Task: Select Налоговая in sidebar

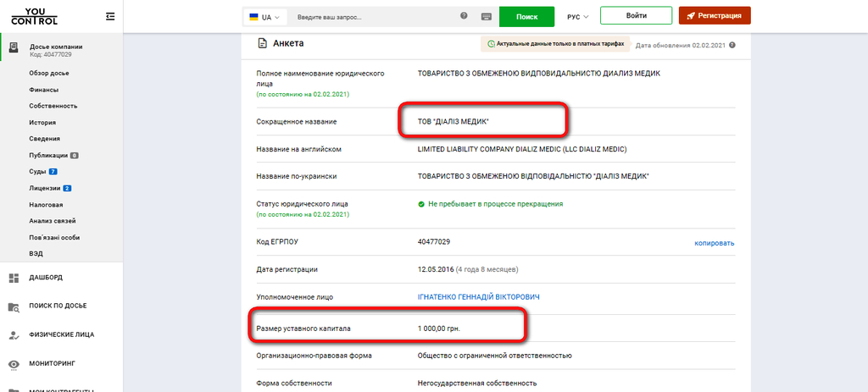Action: click(x=46, y=205)
